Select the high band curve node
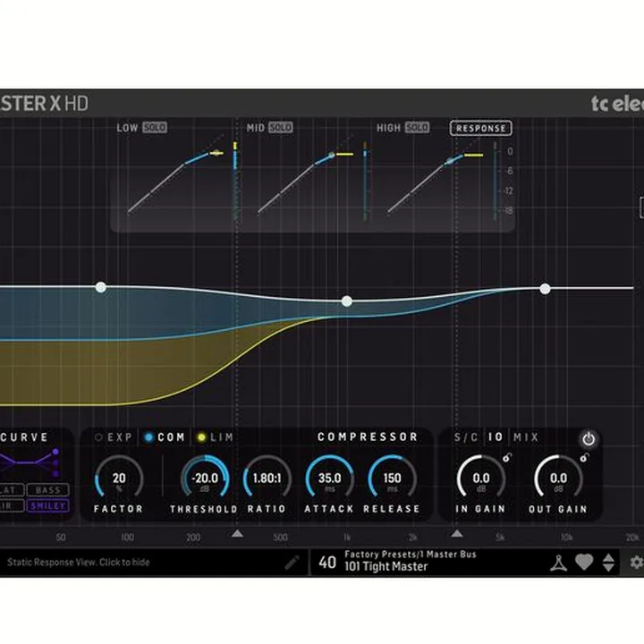This screenshot has width=644, height=644. tap(545, 289)
